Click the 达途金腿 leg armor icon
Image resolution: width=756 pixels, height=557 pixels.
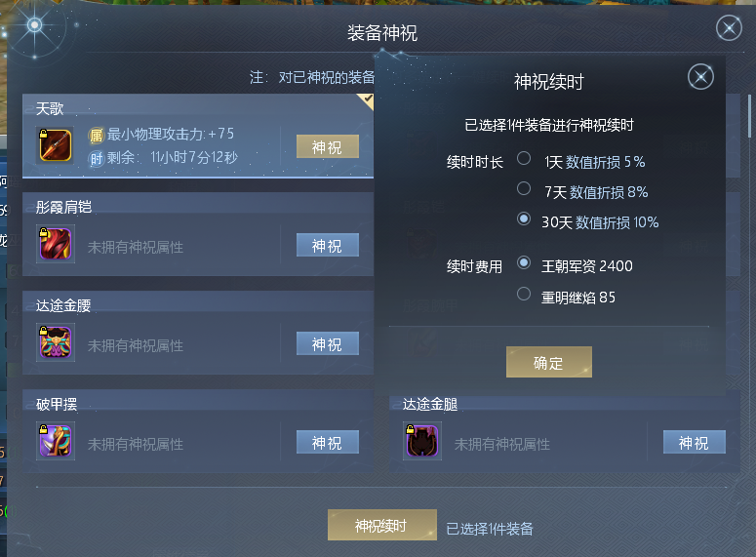coord(422,441)
